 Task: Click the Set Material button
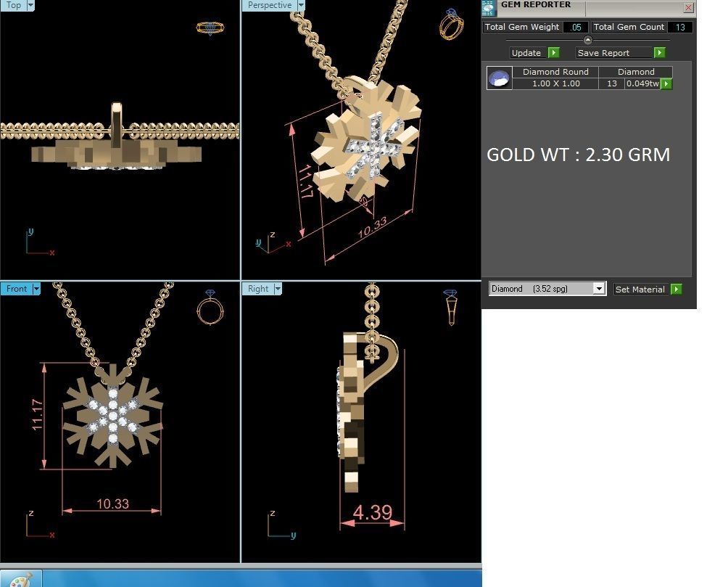[x=640, y=289]
